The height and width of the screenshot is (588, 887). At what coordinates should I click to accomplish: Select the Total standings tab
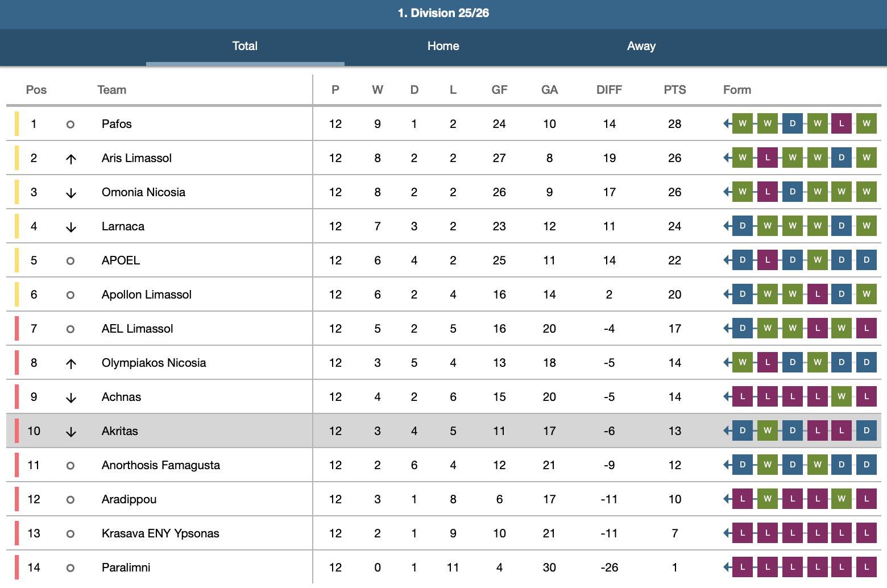click(244, 46)
